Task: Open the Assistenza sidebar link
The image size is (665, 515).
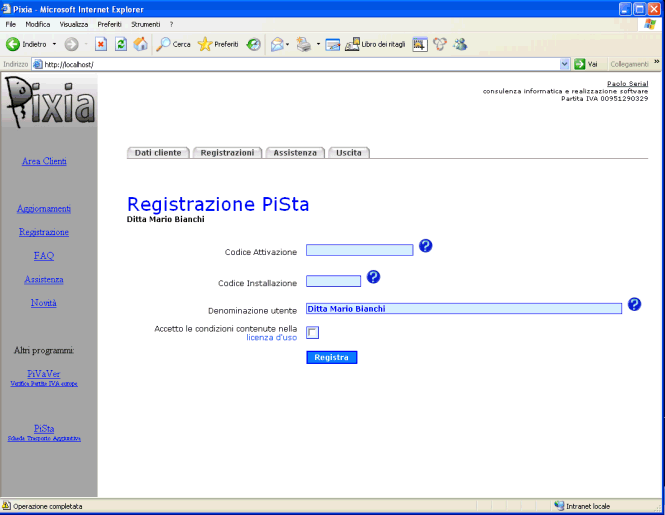Action: click(44, 280)
